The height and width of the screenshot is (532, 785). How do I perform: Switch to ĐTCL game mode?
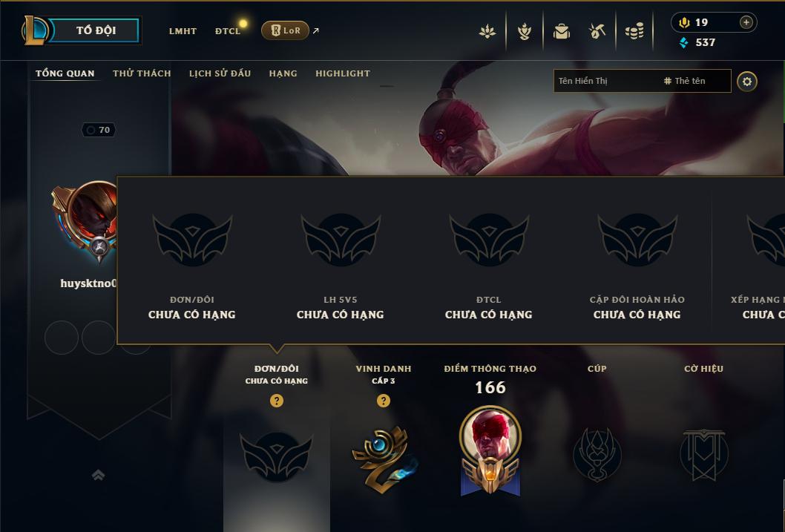tap(228, 31)
